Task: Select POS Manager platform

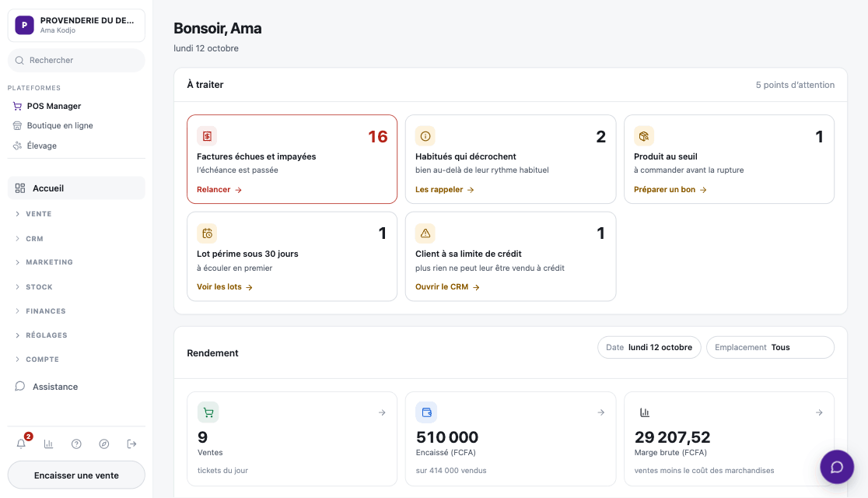Action: coord(76,106)
